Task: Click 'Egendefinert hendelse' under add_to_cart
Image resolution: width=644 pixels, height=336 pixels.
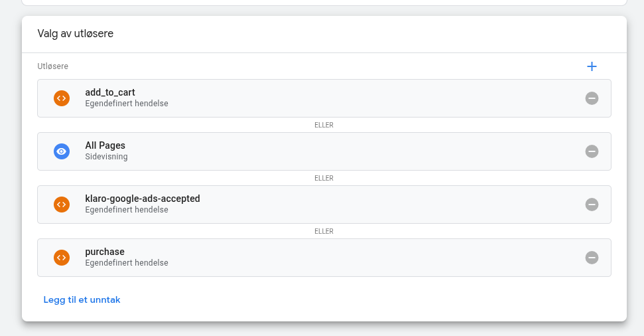Action: point(126,104)
